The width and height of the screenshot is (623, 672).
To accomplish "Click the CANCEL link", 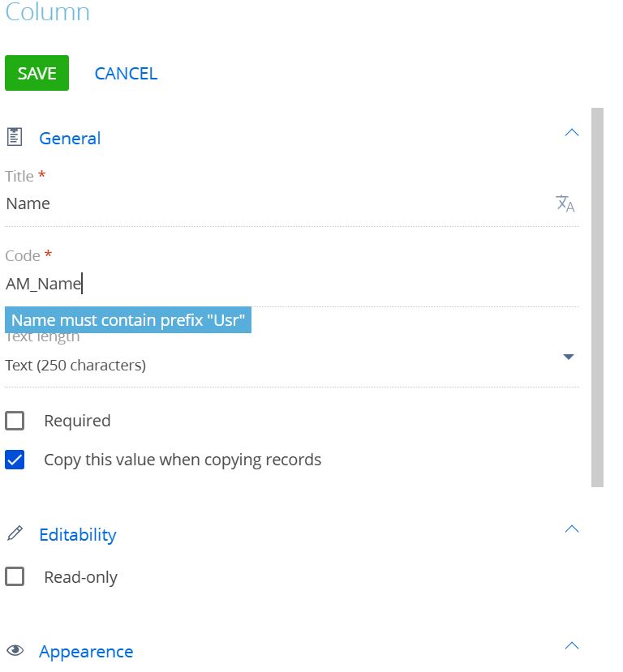I will point(126,73).
